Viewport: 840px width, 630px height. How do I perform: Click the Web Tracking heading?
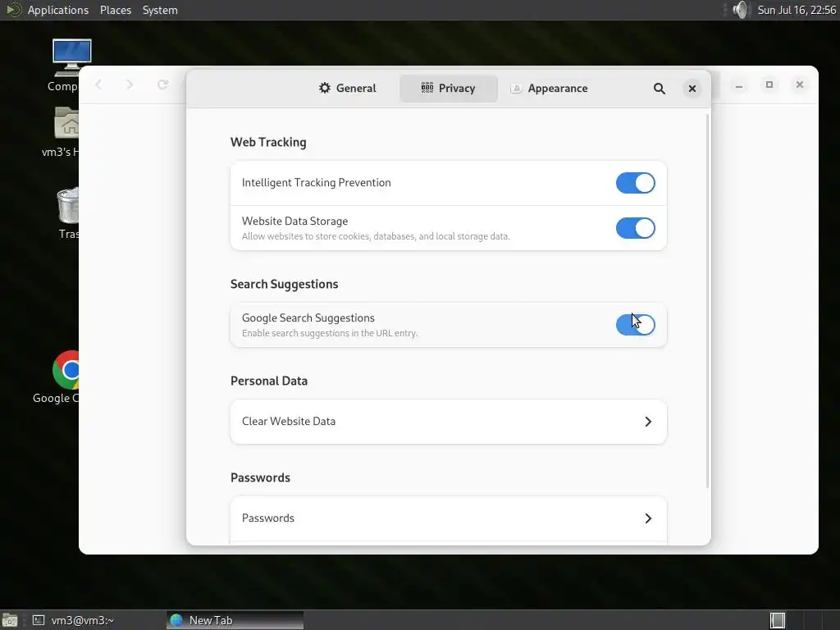268,143
